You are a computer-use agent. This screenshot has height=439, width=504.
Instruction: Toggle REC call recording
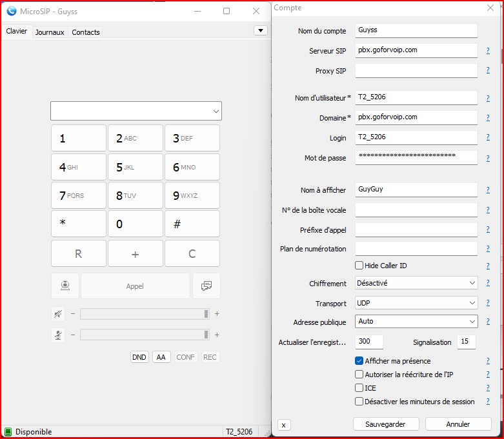pos(210,357)
